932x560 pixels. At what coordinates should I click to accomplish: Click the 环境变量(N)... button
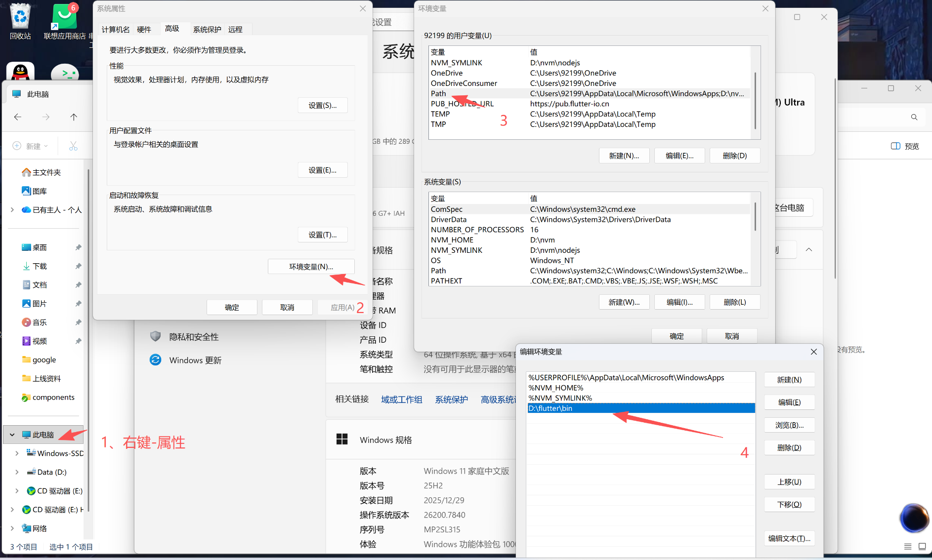coord(311,267)
